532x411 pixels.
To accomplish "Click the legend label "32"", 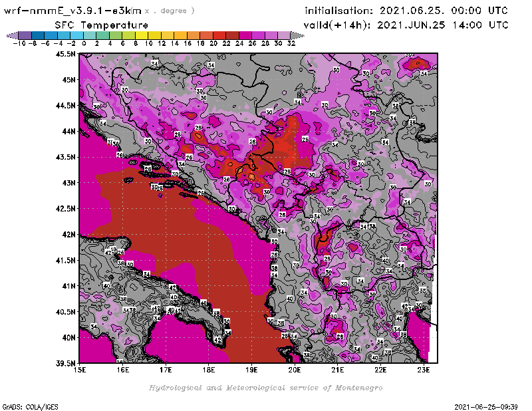I will click(291, 43).
